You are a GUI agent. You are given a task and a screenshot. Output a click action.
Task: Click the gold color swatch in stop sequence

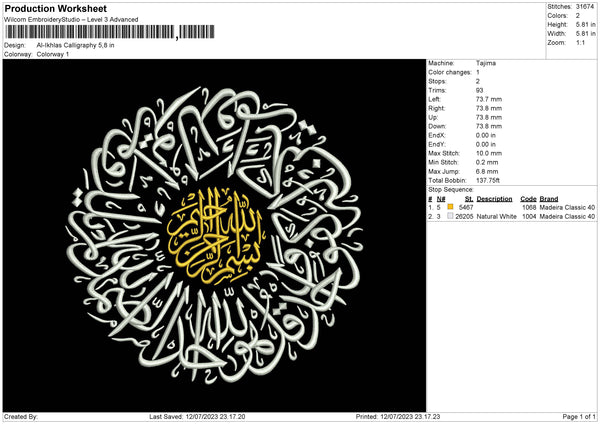point(450,207)
